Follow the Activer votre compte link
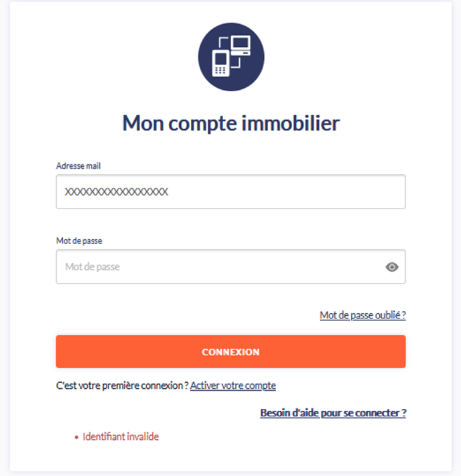The width and height of the screenshot is (461, 476). [x=233, y=385]
